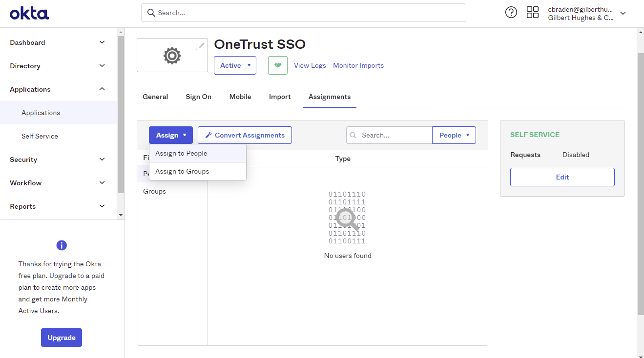This screenshot has height=358, width=644.
Task: Click the info icon above the upgrade message
Action: click(61, 245)
